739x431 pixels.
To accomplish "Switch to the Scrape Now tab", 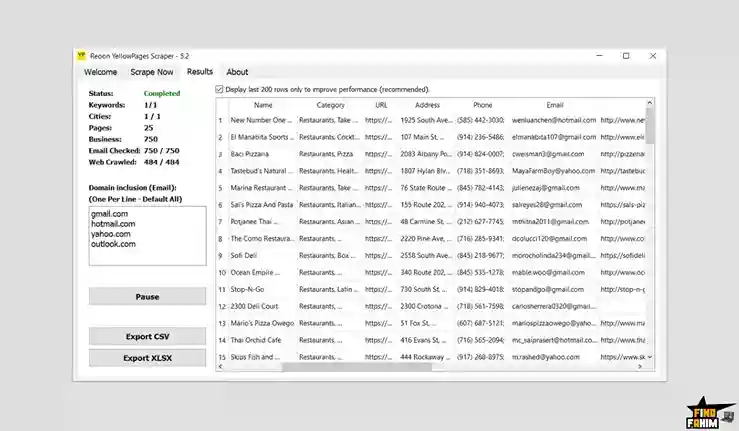I will point(152,72).
